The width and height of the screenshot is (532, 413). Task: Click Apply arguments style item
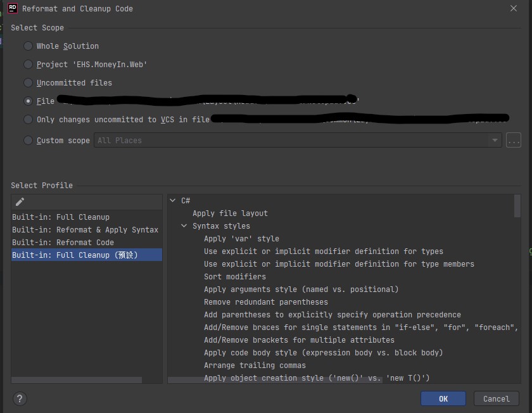(x=301, y=289)
